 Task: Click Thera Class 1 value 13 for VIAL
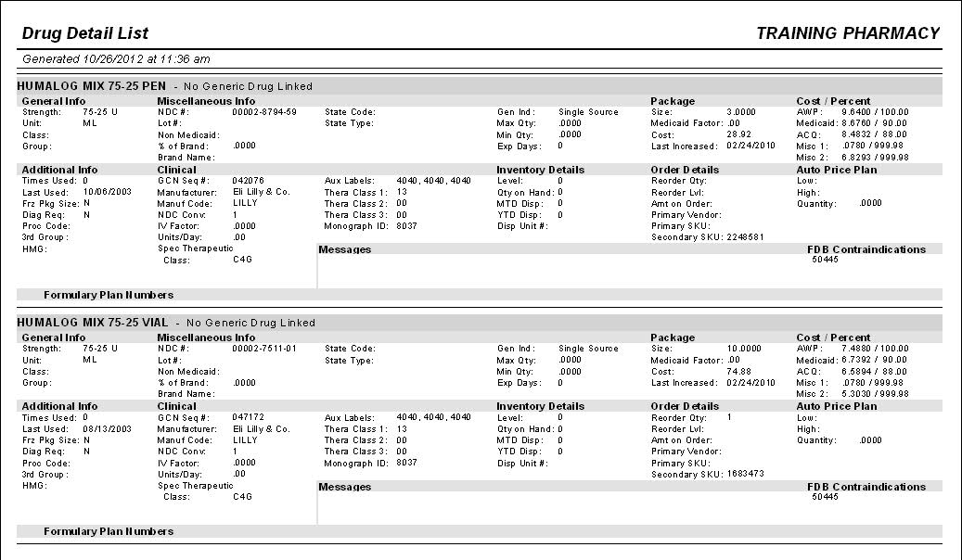pyautogui.click(x=402, y=428)
